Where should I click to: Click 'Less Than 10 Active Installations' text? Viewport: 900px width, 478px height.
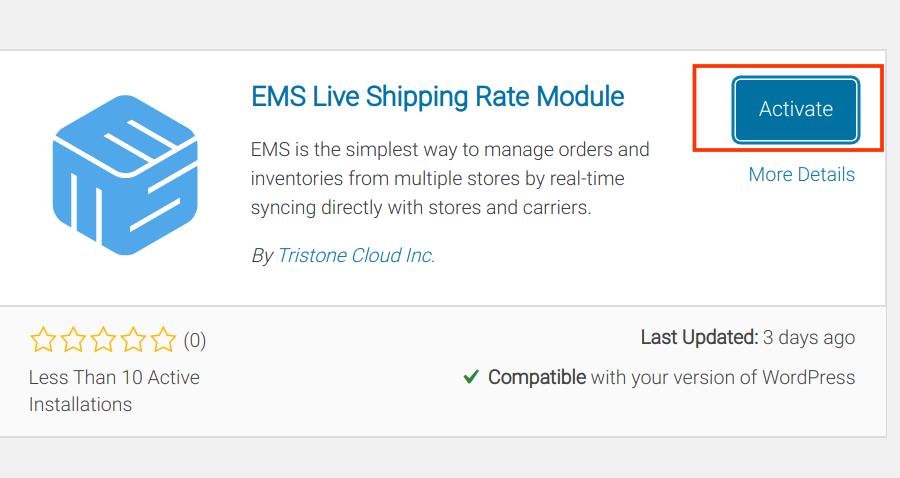coord(114,391)
